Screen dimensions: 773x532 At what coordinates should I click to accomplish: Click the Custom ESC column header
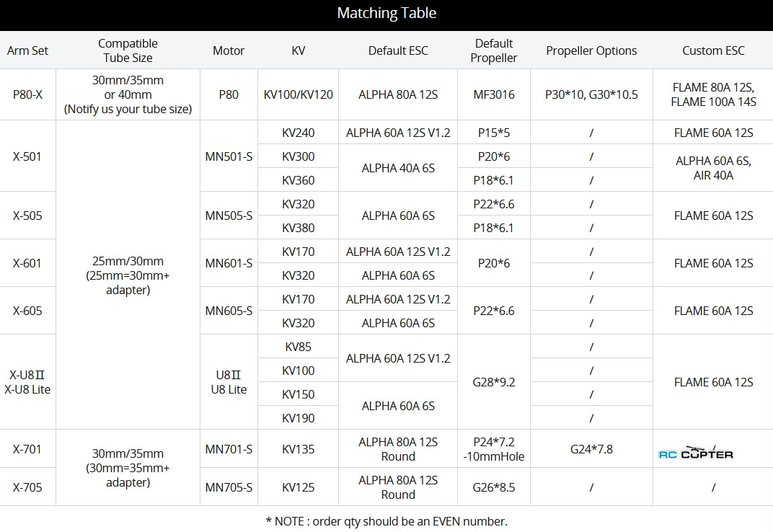tap(712, 50)
